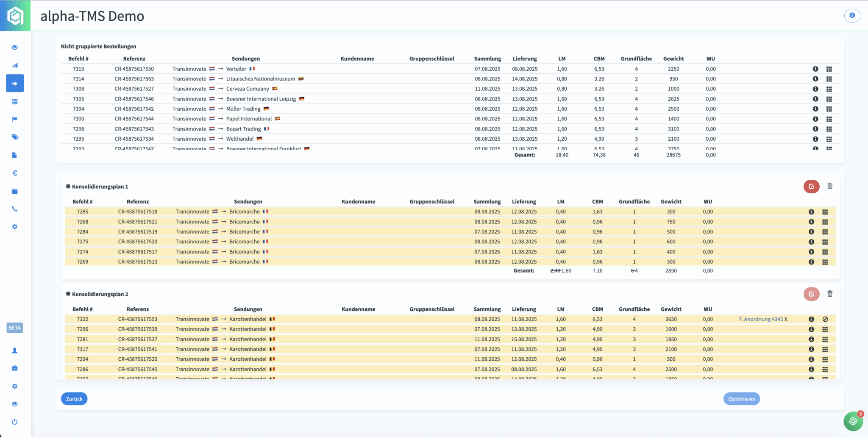Open the user profile sidebar icon

15,351
